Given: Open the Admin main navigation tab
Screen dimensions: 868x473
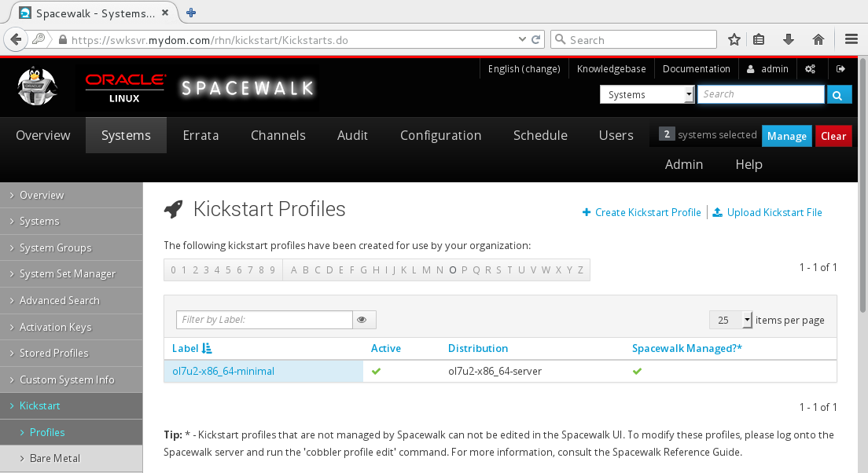Looking at the screenshot, I should 684,164.
